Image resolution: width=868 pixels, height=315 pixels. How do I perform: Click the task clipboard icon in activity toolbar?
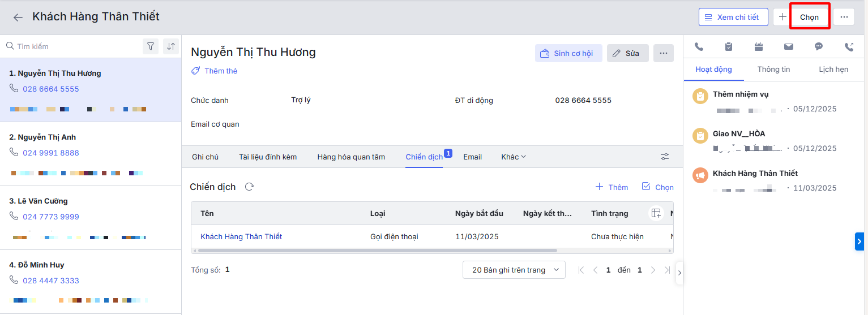click(729, 47)
